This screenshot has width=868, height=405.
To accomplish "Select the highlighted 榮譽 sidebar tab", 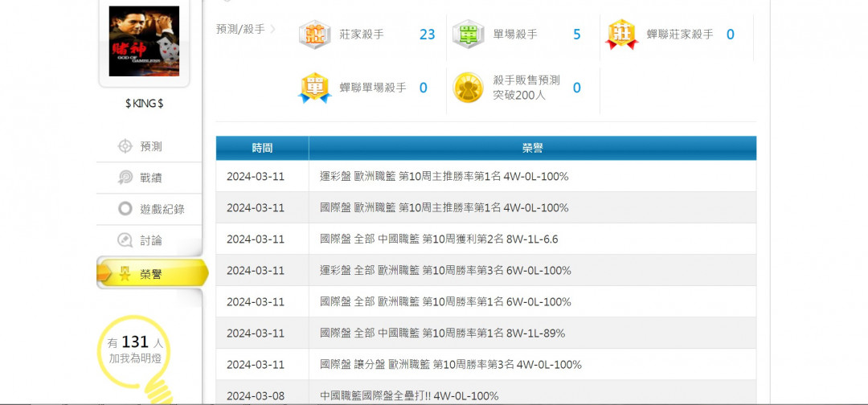I will [x=152, y=273].
